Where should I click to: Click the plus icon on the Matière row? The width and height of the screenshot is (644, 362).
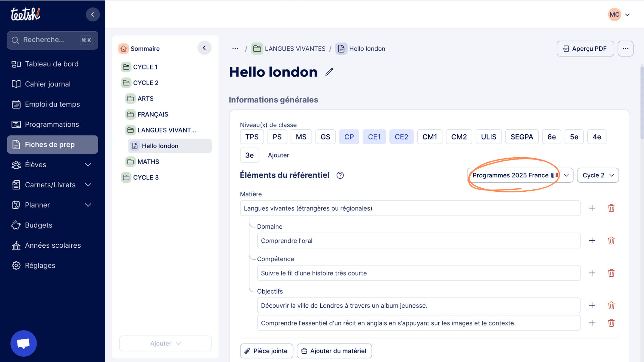592,208
